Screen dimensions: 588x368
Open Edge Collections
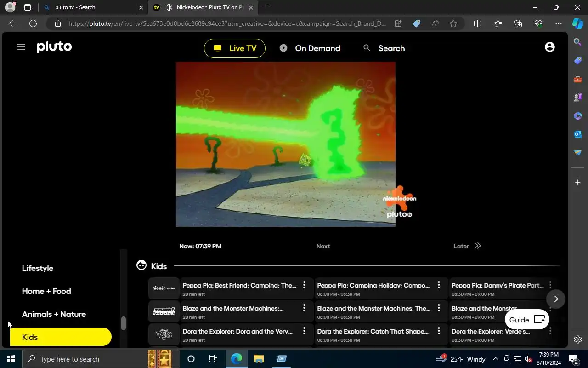click(x=518, y=23)
